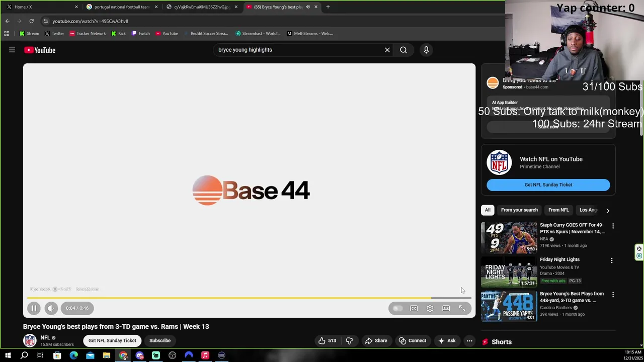Viewport: 644px width, 362px height.
Task: Click the search magnifier button
Action: point(404,50)
